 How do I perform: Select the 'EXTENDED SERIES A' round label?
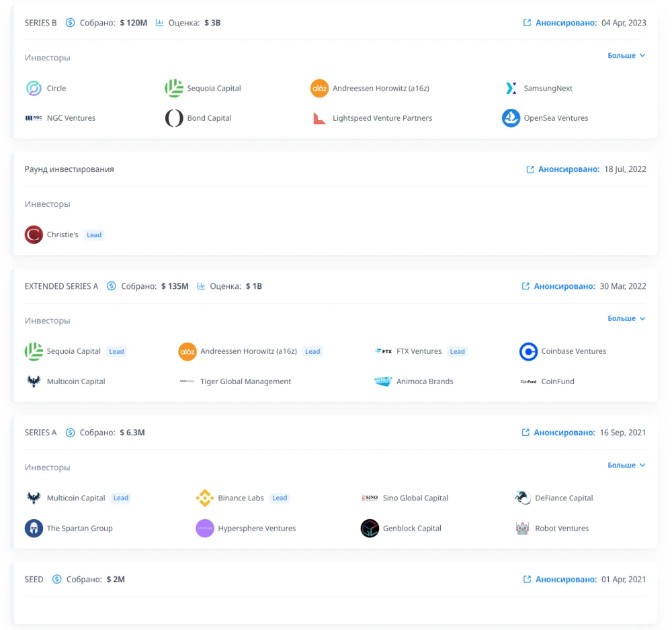[61, 286]
